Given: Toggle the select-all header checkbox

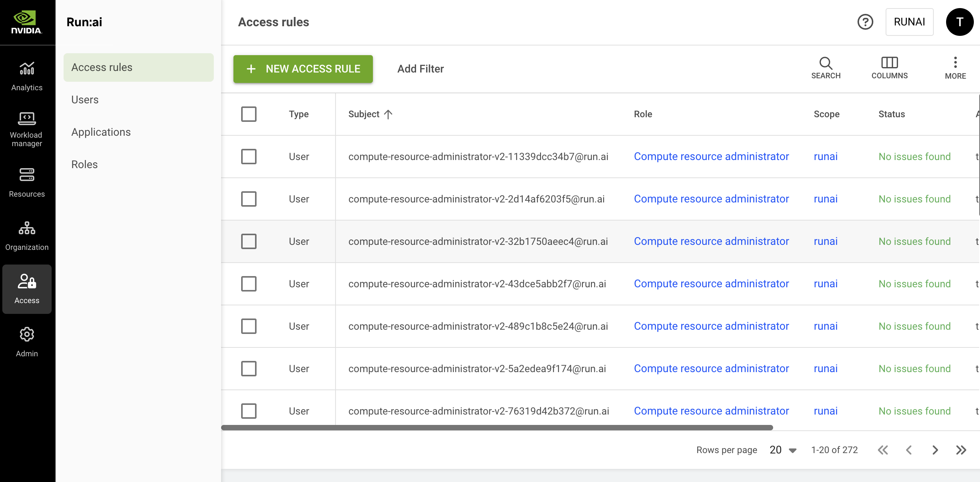Looking at the screenshot, I should 248,114.
